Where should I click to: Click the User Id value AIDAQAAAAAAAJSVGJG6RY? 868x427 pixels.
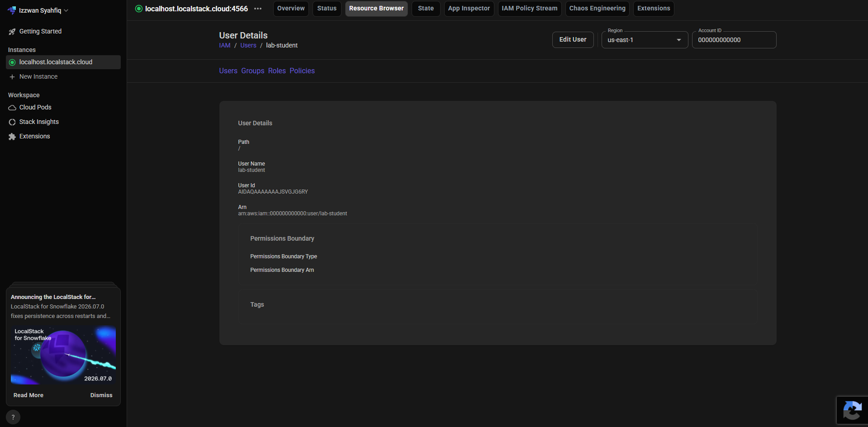point(273,192)
